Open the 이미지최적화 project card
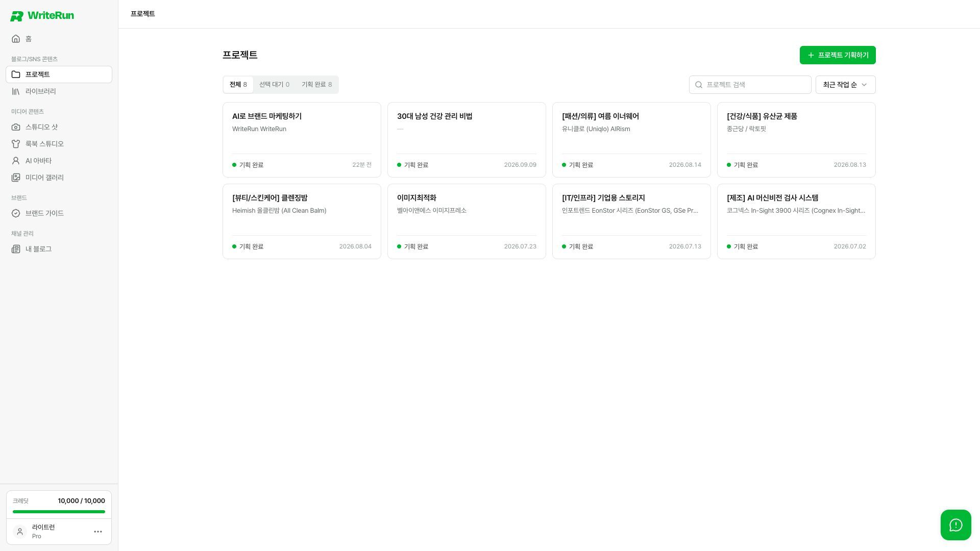980x551 pixels. tap(467, 221)
